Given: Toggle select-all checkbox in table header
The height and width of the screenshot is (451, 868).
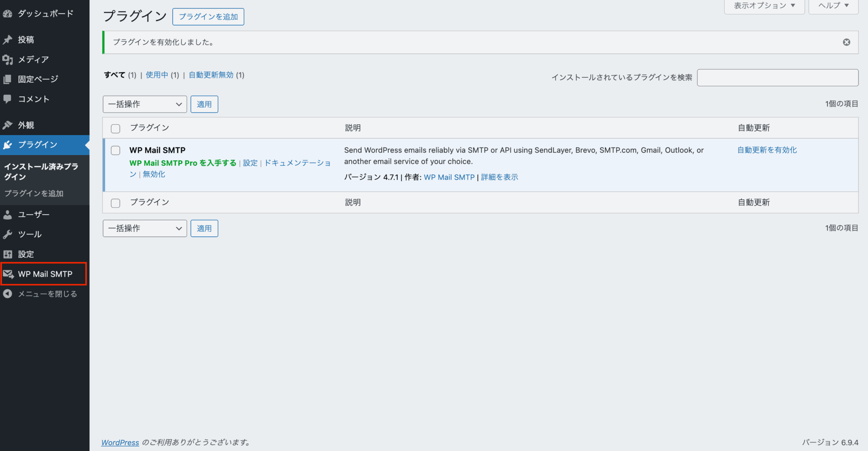Looking at the screenshot, I should [x=116, y=128].
